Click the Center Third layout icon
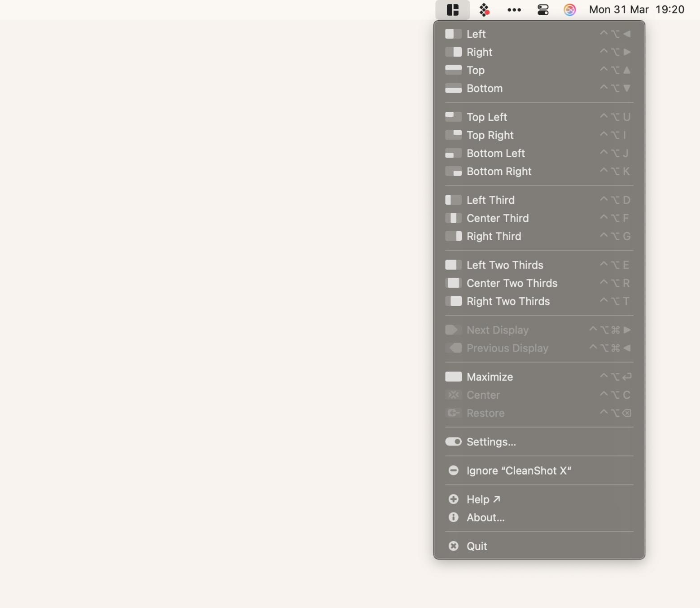 pyautogui.click(x=453, y=218)
